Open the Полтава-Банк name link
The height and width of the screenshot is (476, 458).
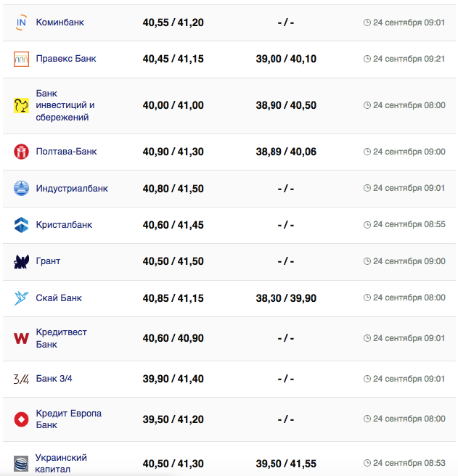pyautogui.click(x=66, y=152)
